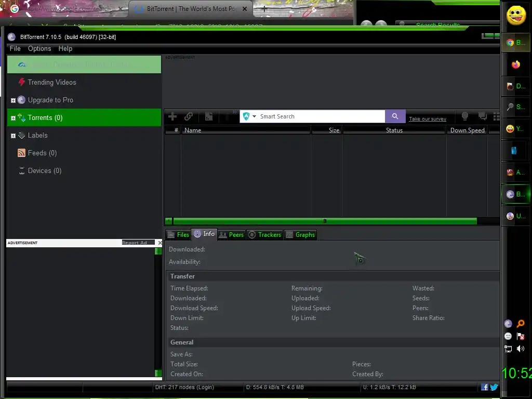Click the disc icon taskbar button

(516, 216)
